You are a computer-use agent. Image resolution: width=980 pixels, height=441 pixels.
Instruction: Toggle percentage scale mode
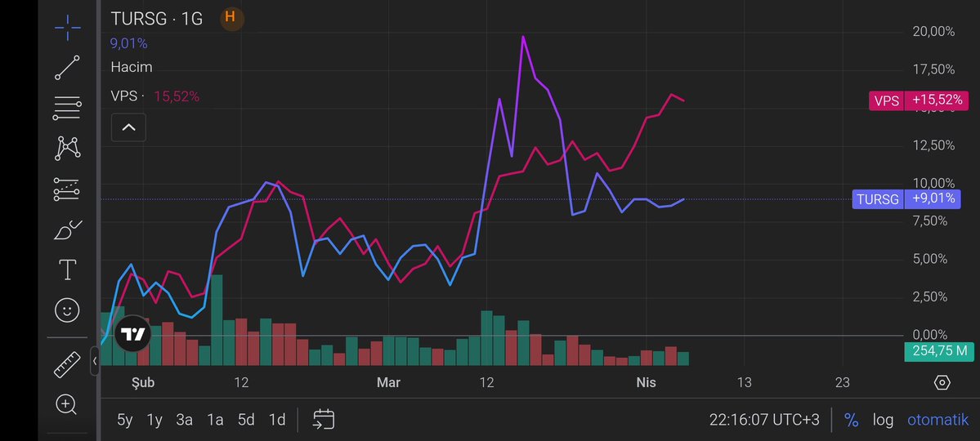click(851, 420)
